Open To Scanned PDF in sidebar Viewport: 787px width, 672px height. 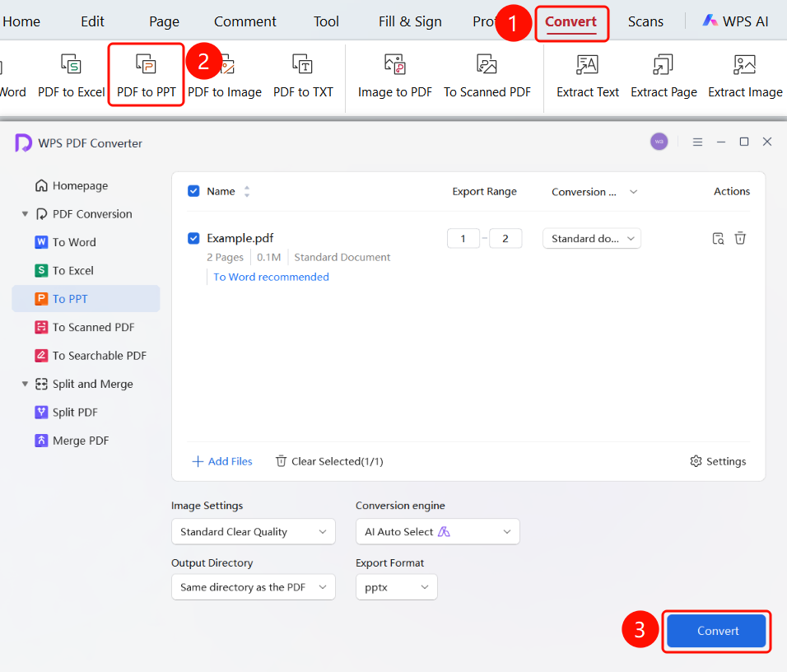click(x=86, y=327)
